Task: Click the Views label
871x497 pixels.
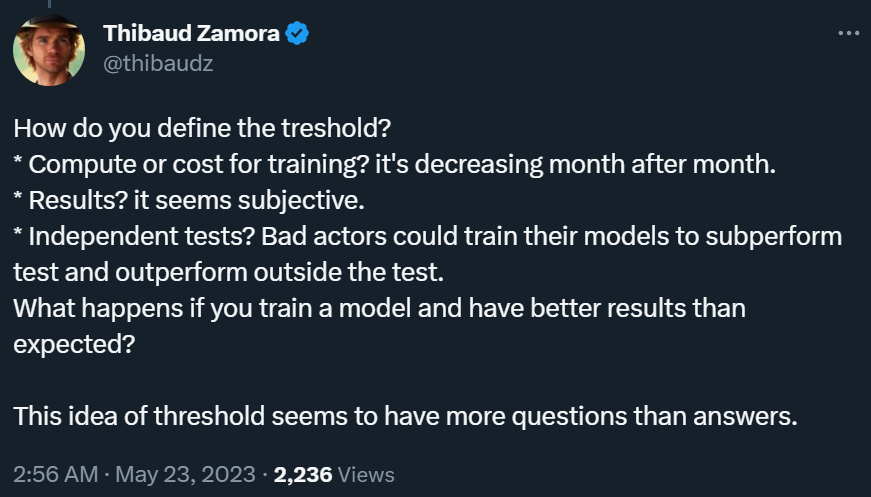Action: click(x=366, y=475)
